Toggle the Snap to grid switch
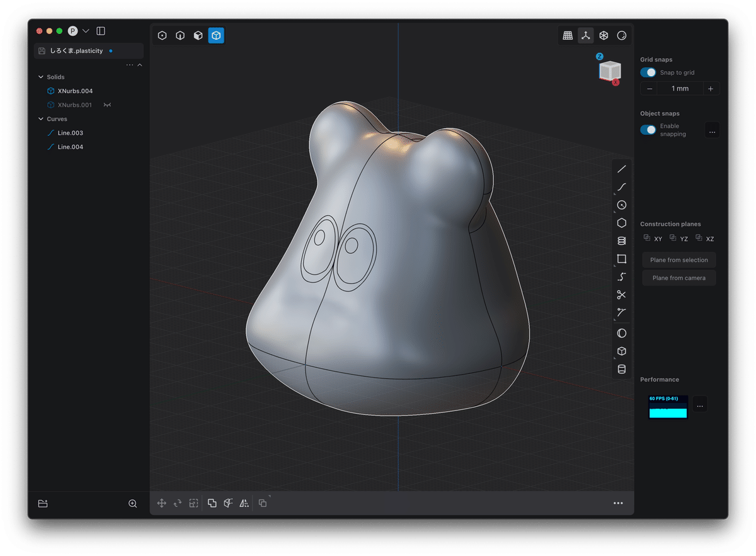The width and height of the screenshot is (756, 556). (x=648, y=72)
